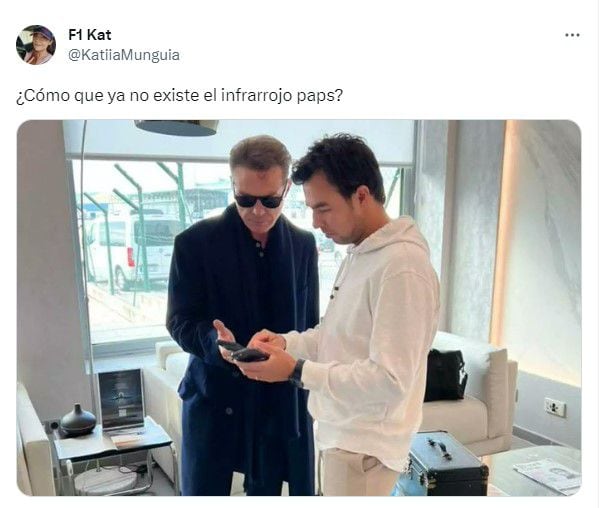Click the hanging lamp shade in photo
The width and height of the screenshot is (603, 508).
coord(177,127)
